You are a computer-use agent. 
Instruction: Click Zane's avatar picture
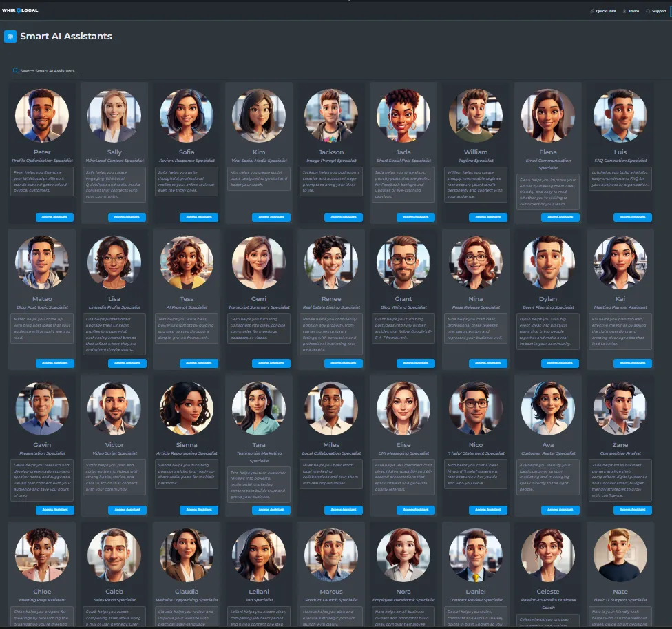click(x=620, y=409)
